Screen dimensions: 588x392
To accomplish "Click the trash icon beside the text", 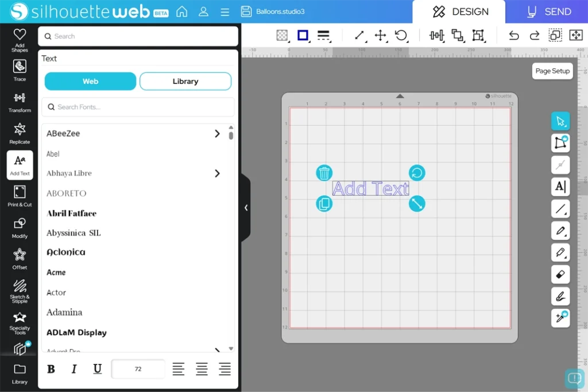I will tap(324, 173).
